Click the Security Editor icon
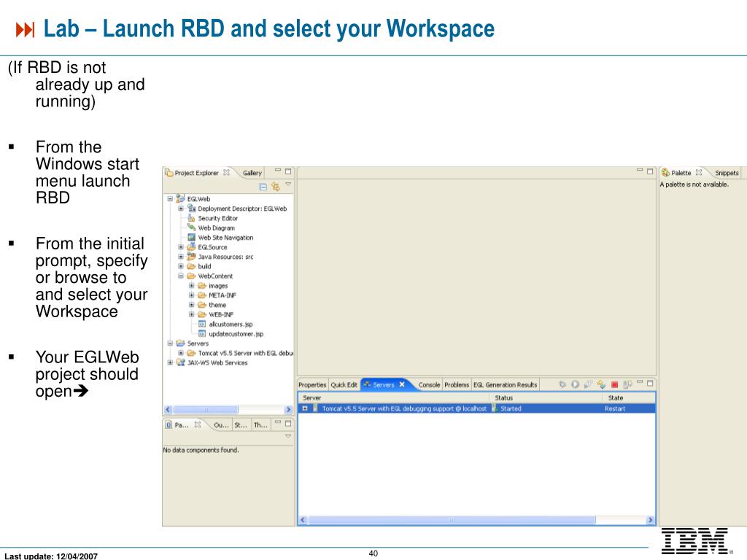The image size is (747, 560). [x=192, y=218]
